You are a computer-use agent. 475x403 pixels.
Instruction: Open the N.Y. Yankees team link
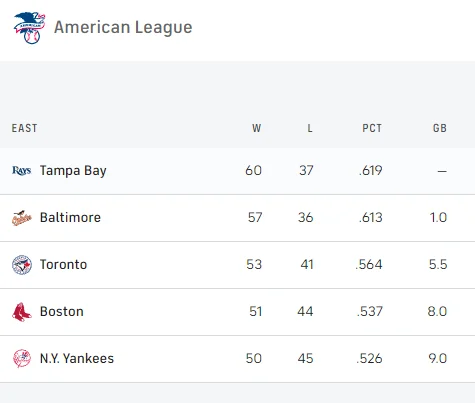click(x=77, y=358)
